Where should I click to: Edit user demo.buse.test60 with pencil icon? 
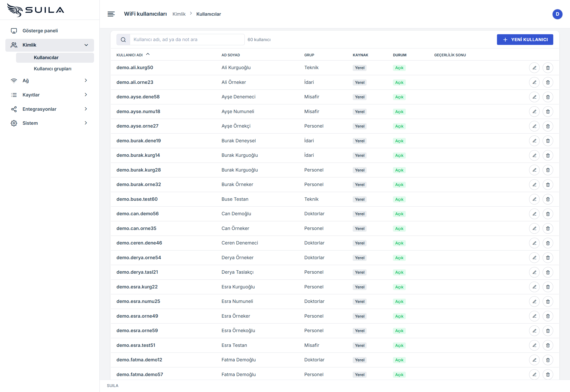534,199
